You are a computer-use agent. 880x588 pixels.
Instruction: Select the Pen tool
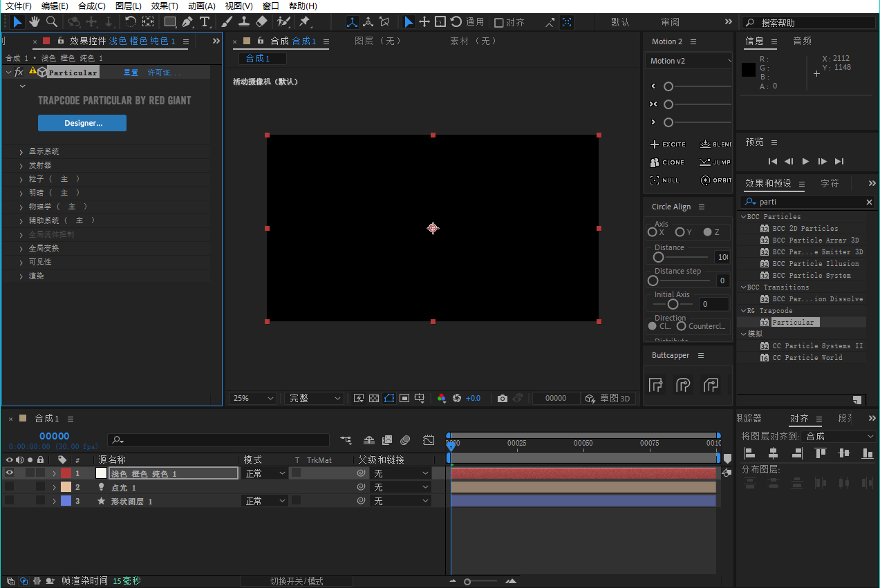(x=187, y=22)
